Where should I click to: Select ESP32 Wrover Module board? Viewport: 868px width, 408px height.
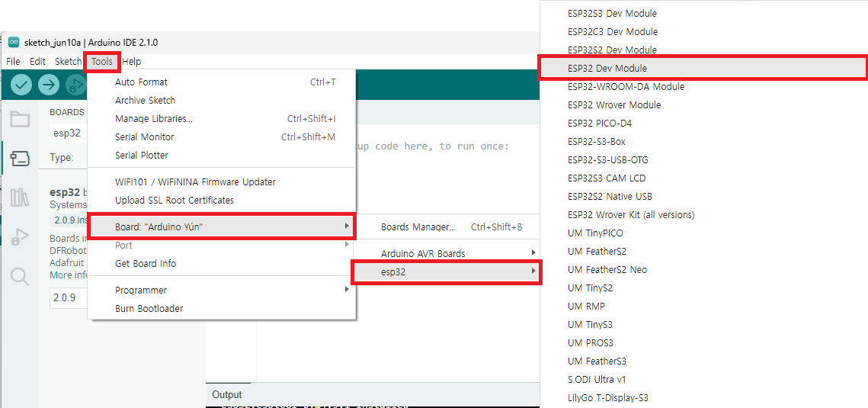tap(703, 104)
